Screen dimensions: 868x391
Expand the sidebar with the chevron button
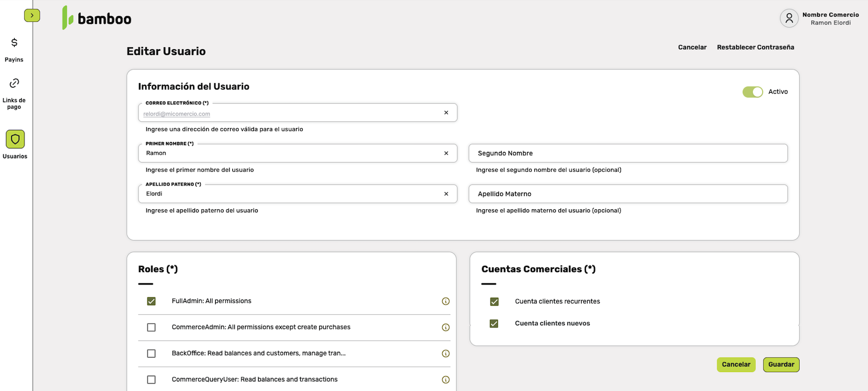point(32,15)
